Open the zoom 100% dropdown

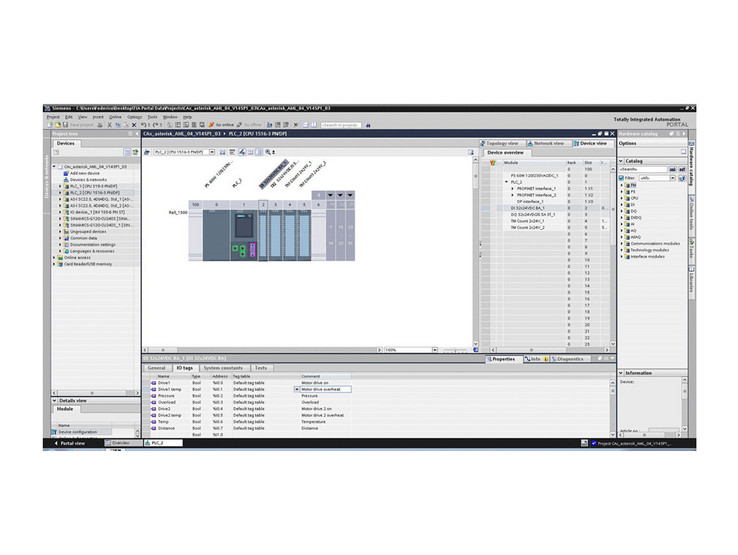(x=435, y=350)
